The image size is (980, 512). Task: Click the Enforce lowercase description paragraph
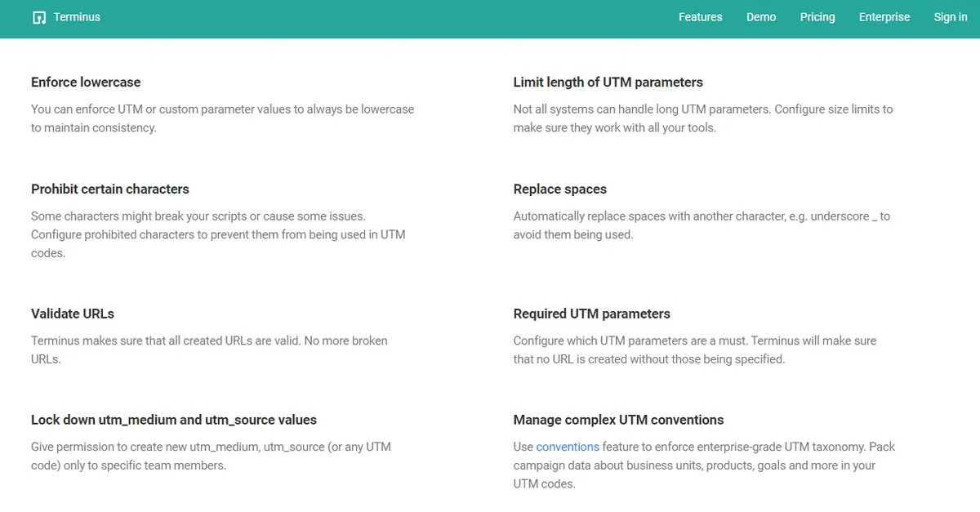point(222,118)
